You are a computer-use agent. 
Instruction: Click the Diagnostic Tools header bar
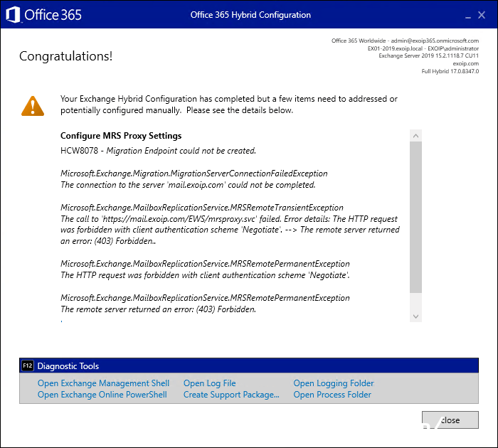click(x=249, y=366)
